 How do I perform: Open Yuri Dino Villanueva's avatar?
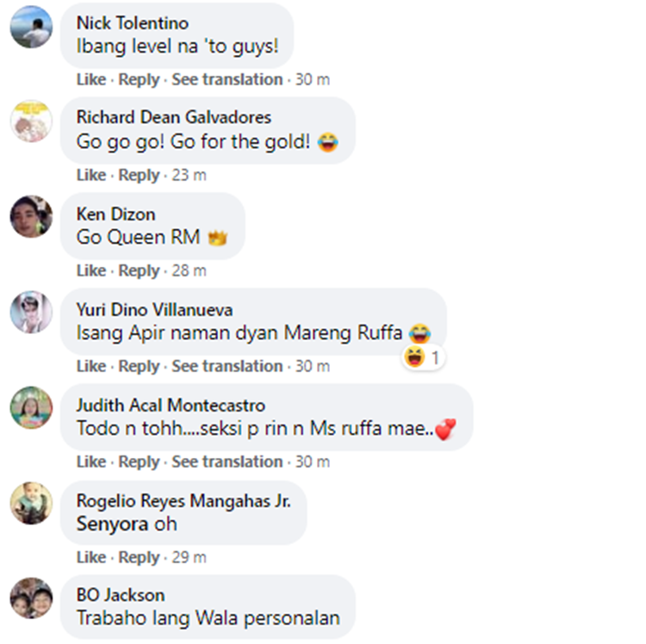(x=31, y=313)
